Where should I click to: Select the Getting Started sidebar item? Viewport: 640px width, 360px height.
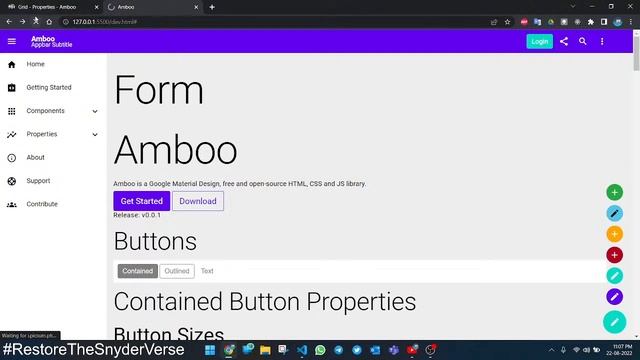click(x=53, y=87)
